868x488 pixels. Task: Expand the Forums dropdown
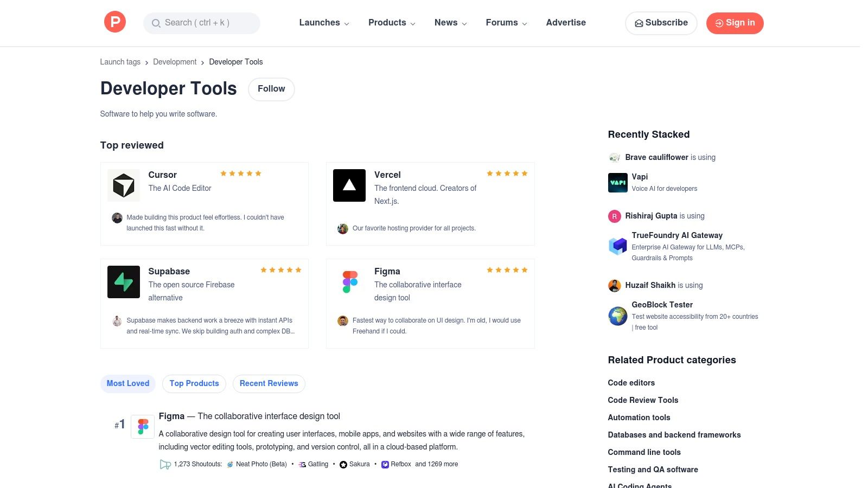[506, 23]
